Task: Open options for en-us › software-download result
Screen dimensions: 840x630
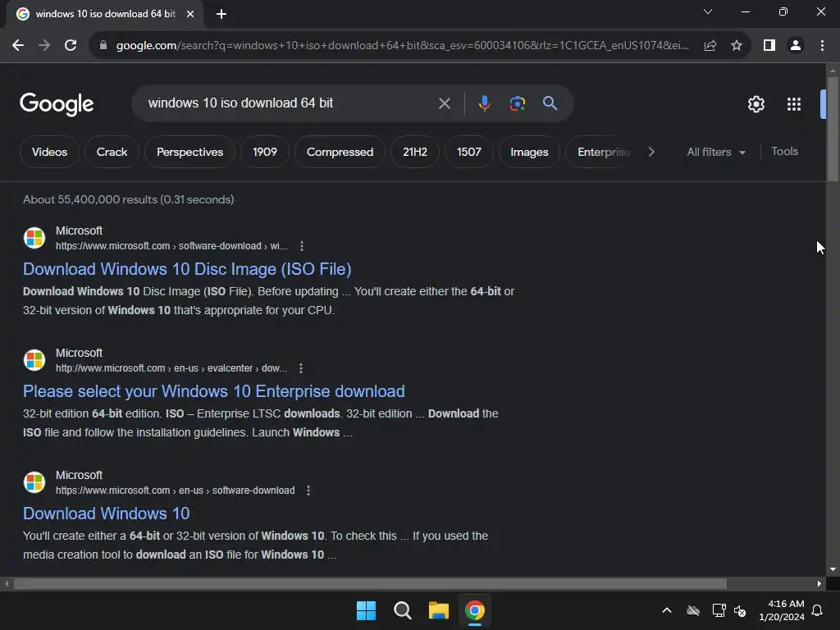Action: [308, 491]
